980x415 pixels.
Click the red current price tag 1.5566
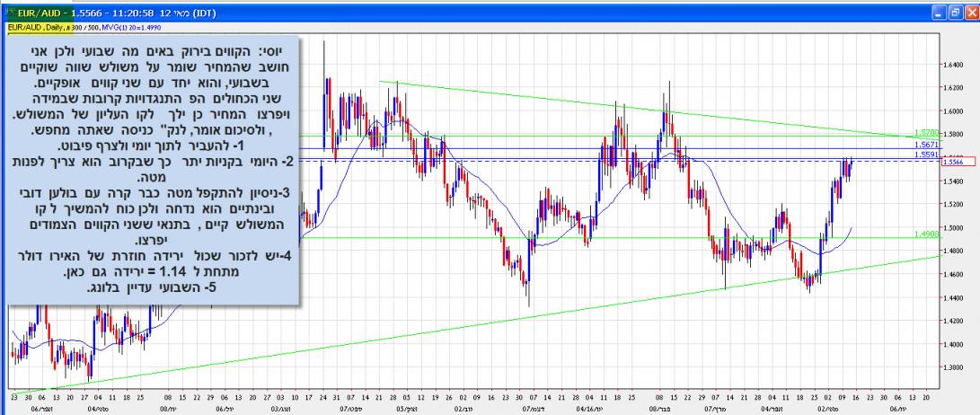(952, 162)
